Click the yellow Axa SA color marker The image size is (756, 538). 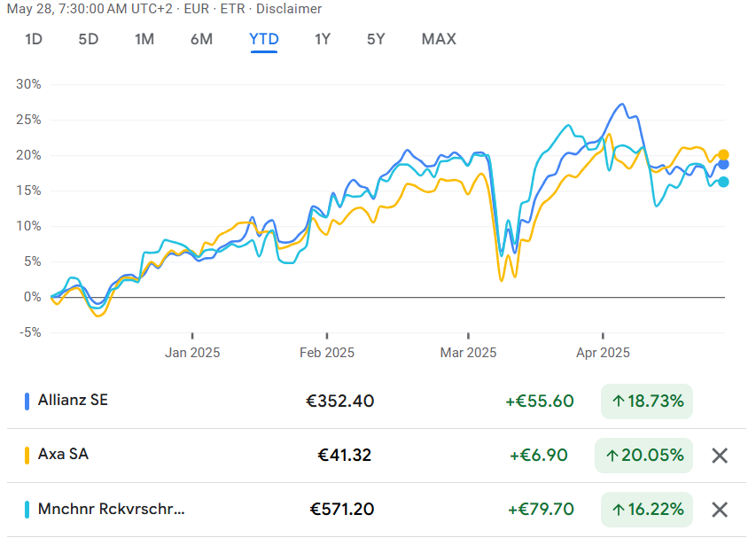[x=27, y=455]
